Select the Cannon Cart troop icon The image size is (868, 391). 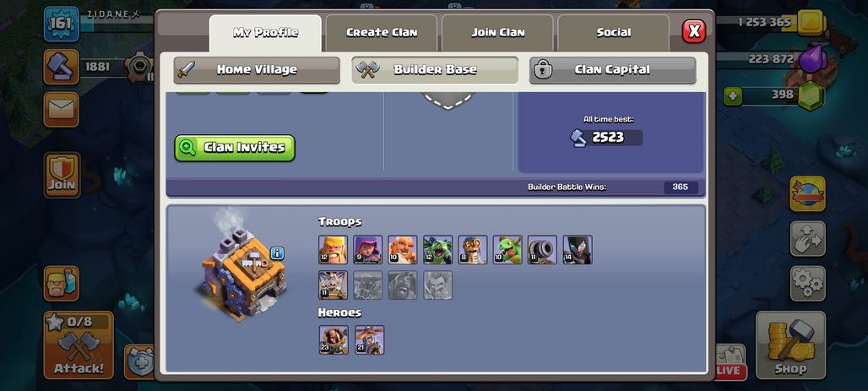click(542, 249)
